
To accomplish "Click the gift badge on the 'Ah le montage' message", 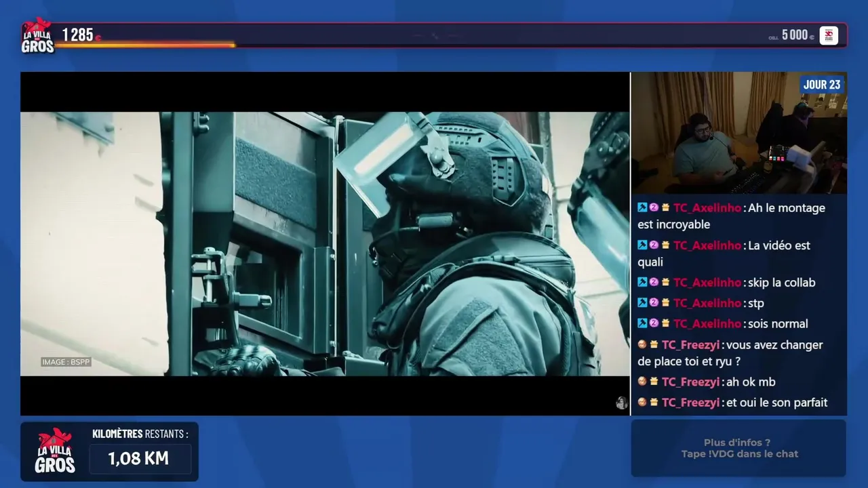I will [x=665, y=207].
